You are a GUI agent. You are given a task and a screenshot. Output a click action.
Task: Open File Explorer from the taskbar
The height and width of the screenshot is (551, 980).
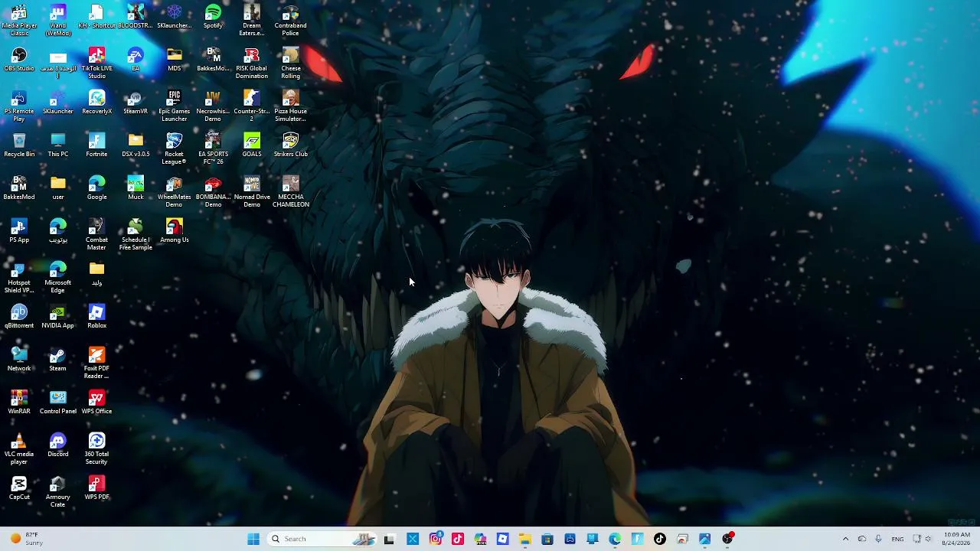[525, 539]
